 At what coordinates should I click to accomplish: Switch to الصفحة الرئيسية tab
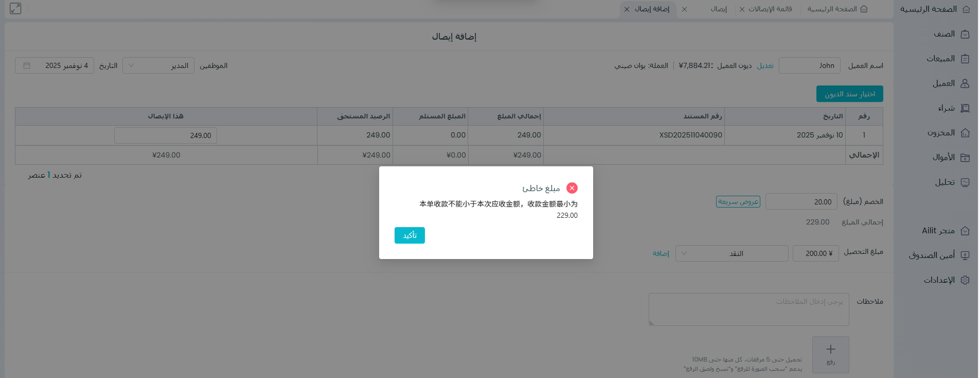coord(837,9)
